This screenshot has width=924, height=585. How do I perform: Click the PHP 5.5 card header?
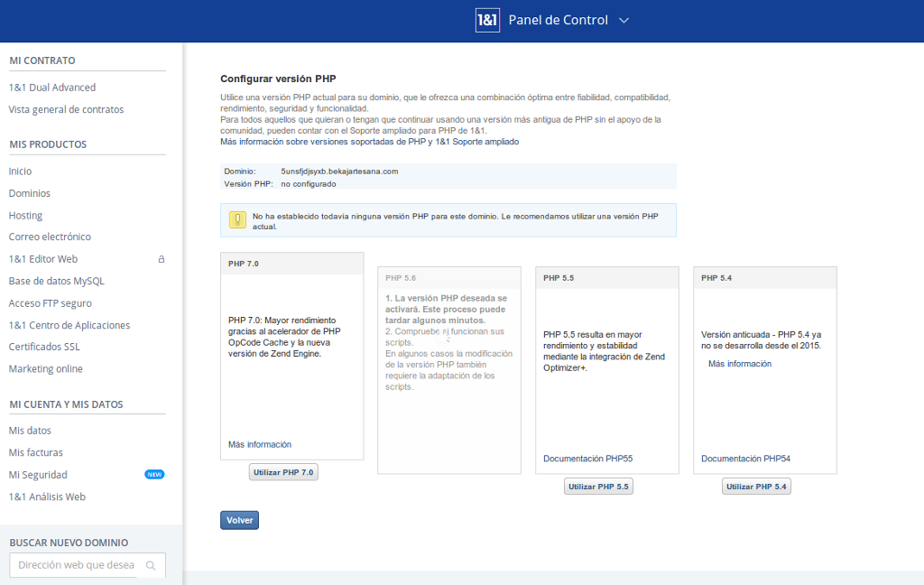[x=607, y=278]
